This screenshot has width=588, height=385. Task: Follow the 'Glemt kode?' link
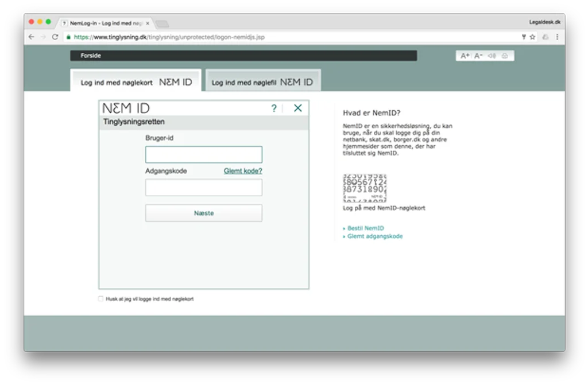click(243, 171)
